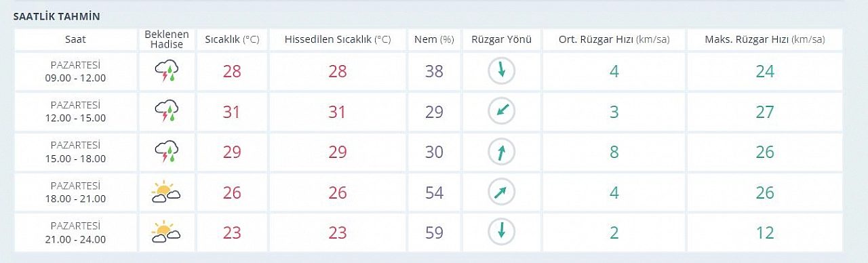Image resolution: width=868 pixels, height=263 pixels.
Task: Click the Nem (%) column header
Action: tap(434, 39)
